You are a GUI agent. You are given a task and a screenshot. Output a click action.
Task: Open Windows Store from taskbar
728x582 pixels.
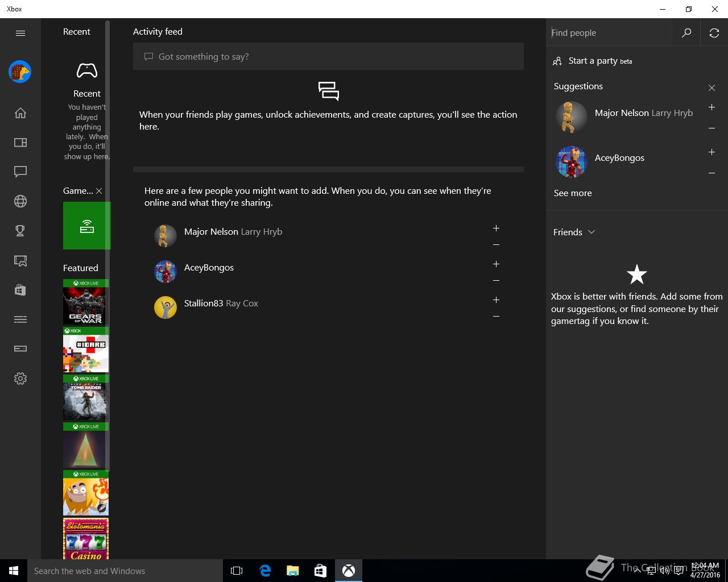(320, 571)
